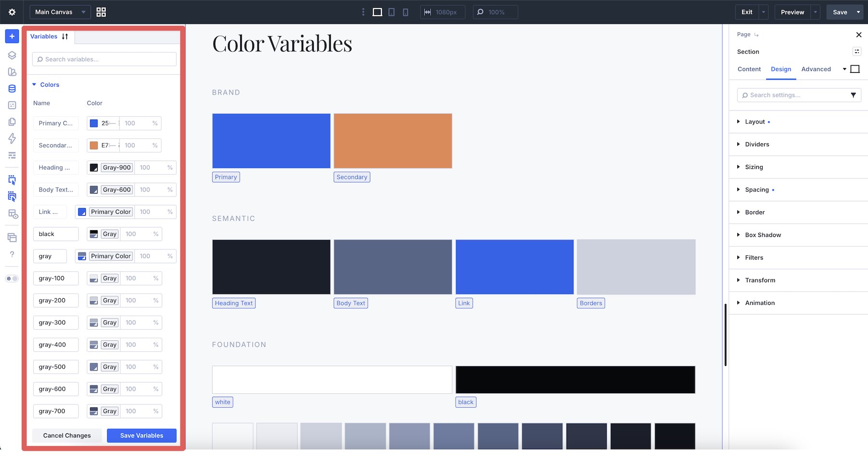Open the Body Text Gray-600 swatch
The image size is (868, 456).
click(x=94, y=190)
